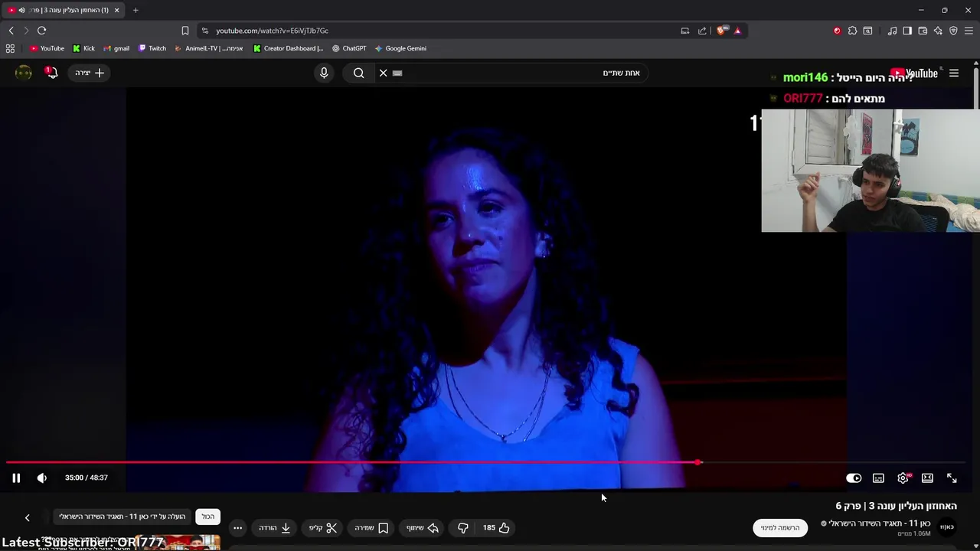Open the YouTube bookmark in bookmarks bar
The height and width of the screenshot is (551, 980).
47,48
